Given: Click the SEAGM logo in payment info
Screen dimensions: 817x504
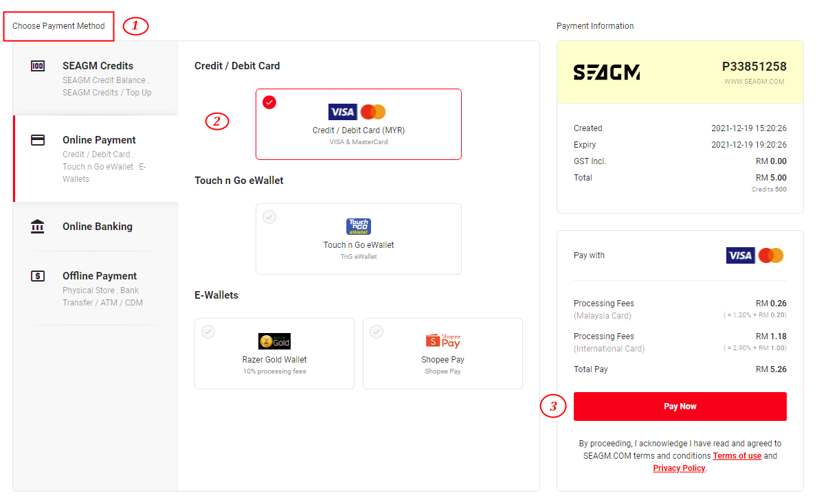Looking at the screenshot, I should coord(607,72).
